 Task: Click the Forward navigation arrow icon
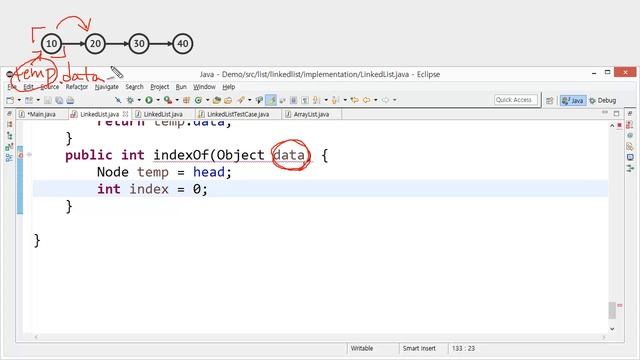(386, 100)
